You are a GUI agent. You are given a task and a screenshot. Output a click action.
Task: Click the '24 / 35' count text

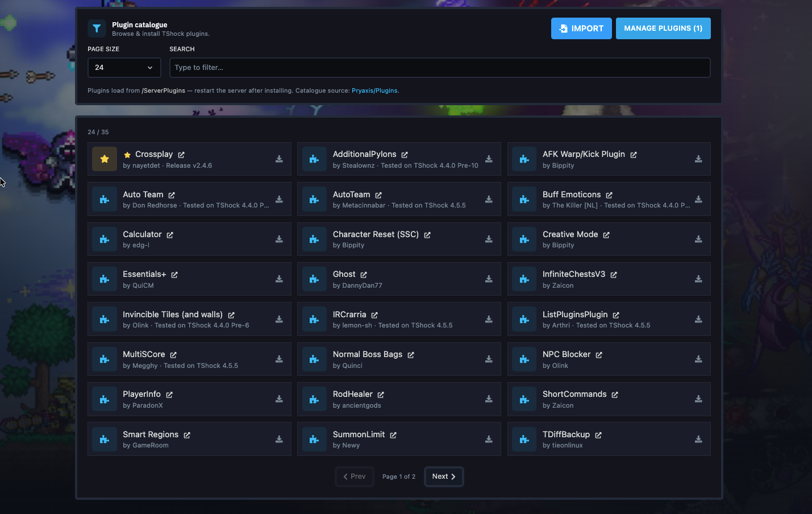coord(98,132)
